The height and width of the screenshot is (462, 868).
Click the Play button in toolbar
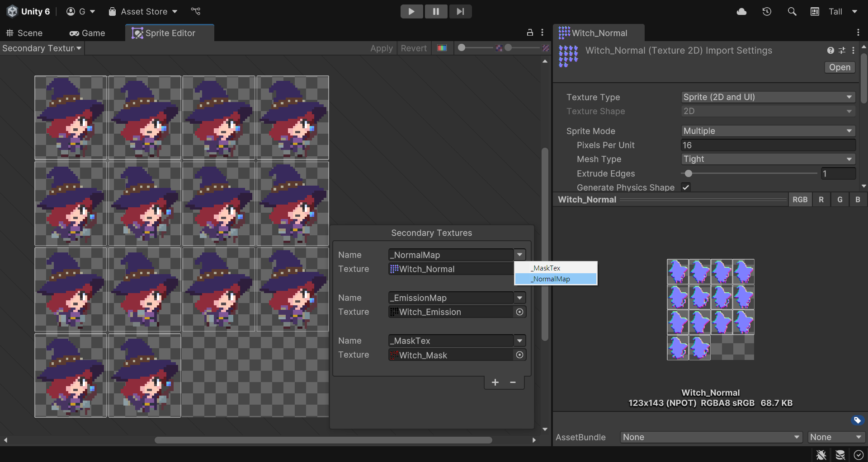click(411, 11)
